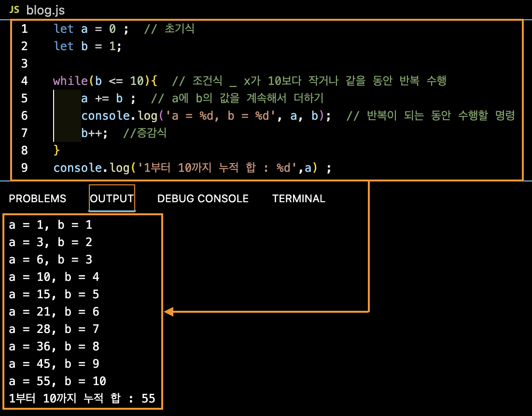Click the '// a에 b의 값을 계속해서 더하기' comment
This screenshot has width=532, height=416.
coord(237,98)
